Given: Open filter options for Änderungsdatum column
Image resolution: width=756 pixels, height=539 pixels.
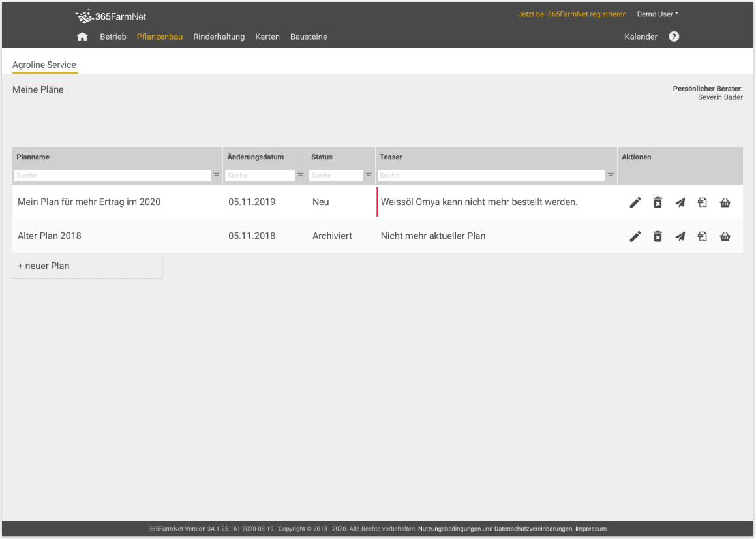Looking at the screenshot, I should click(x=301, y=176).
